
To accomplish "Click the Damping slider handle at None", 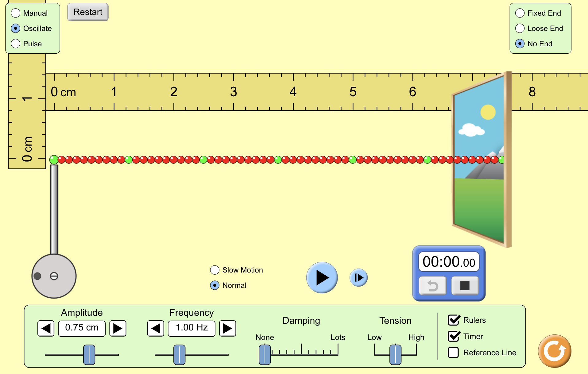I will coord(265,355).
